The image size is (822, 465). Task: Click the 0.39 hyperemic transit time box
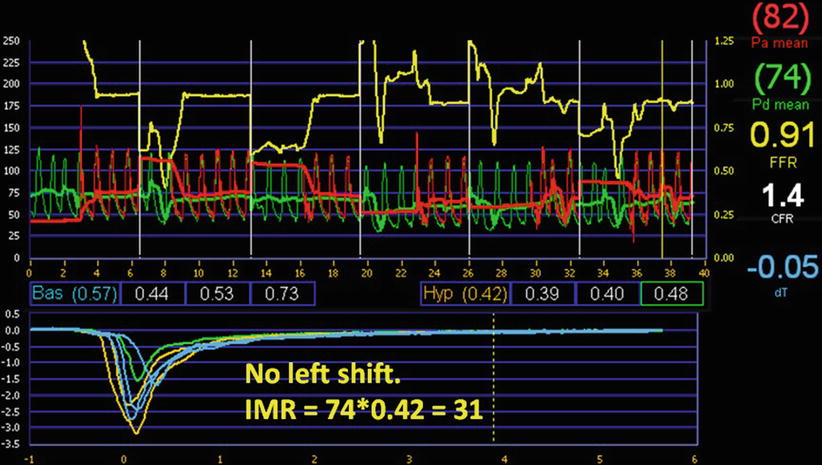(x=542, y=293)
